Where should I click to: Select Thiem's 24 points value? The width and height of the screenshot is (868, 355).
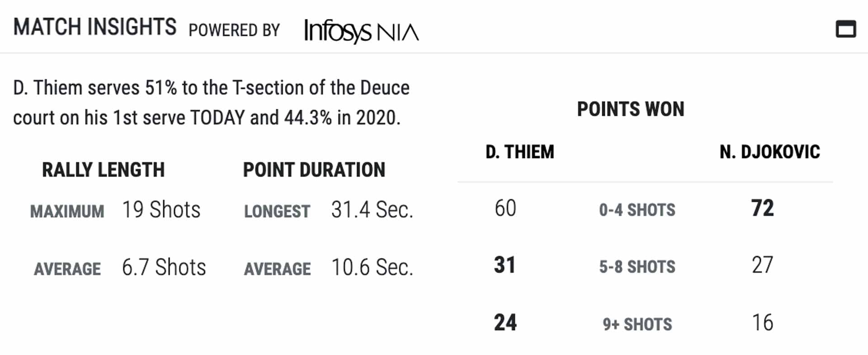tap(505, 322)
